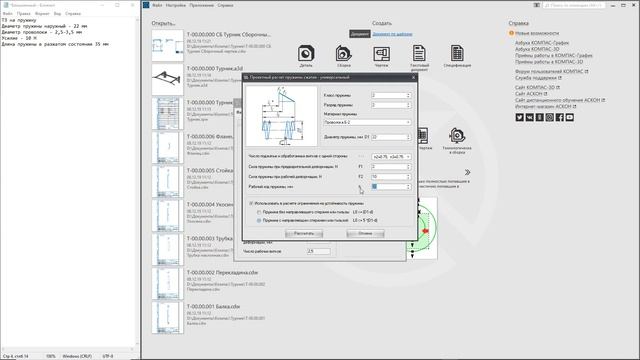The width and height of the screenshot is (640, 360).
Task: Open KOMPAS Файл menu
Action: tap(157, 5)
